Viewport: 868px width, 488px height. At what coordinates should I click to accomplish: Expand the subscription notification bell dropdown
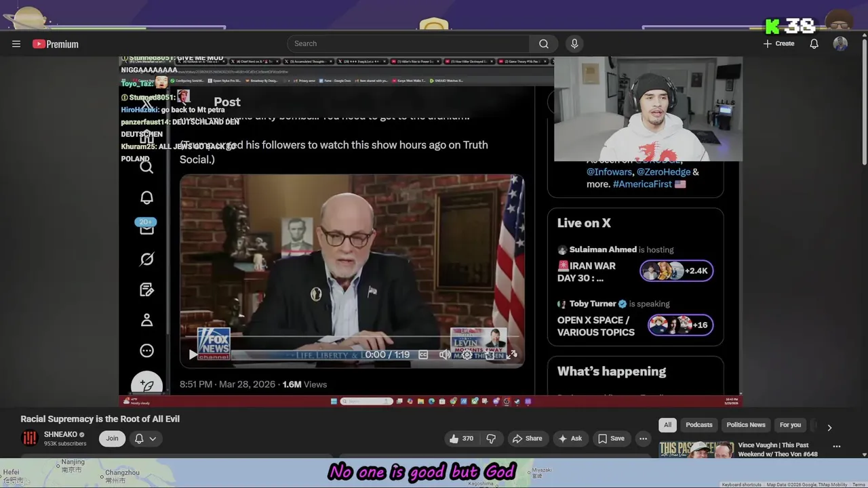point(146,439)
